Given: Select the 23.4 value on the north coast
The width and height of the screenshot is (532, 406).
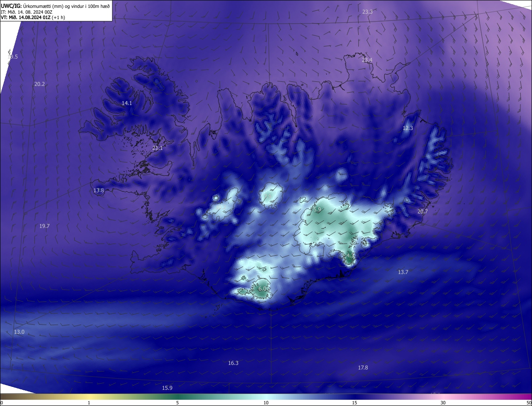Looking at the screenshot, I should click(x=367, y=60).
